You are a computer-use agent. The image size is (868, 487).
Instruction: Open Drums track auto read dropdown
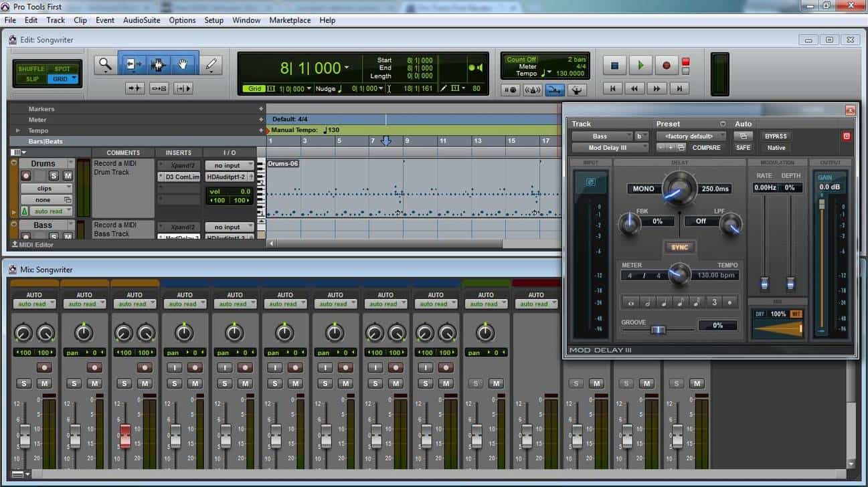pos(52,211)
